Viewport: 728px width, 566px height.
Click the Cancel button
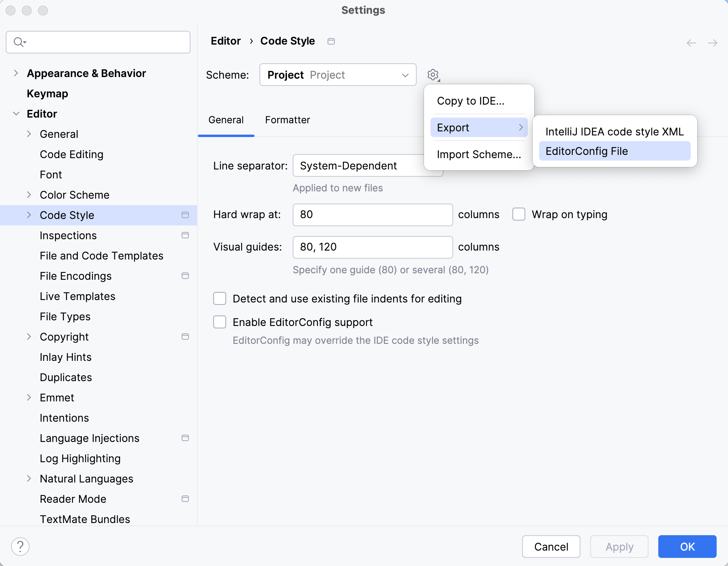pyautogui.click(x=551, y=547)
